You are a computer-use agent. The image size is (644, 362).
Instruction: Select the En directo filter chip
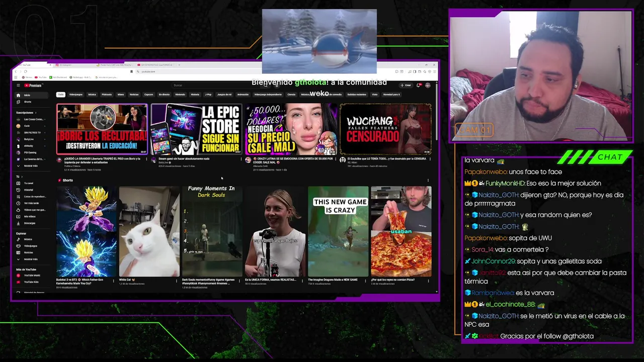click(x=165, y=94)
